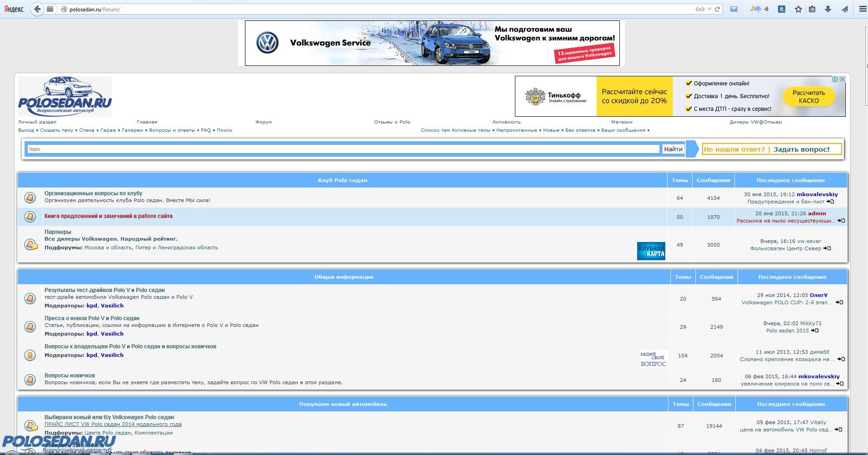Open the Yandex mail envelope icon

point(733,9)
